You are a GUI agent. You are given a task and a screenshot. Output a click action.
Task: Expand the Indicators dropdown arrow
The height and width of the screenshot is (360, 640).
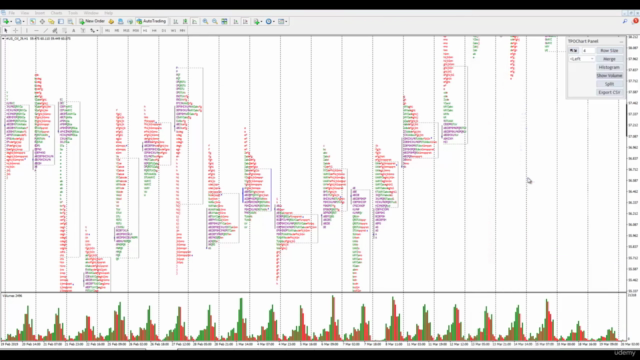pyautogui.click(x=262, y=21)
